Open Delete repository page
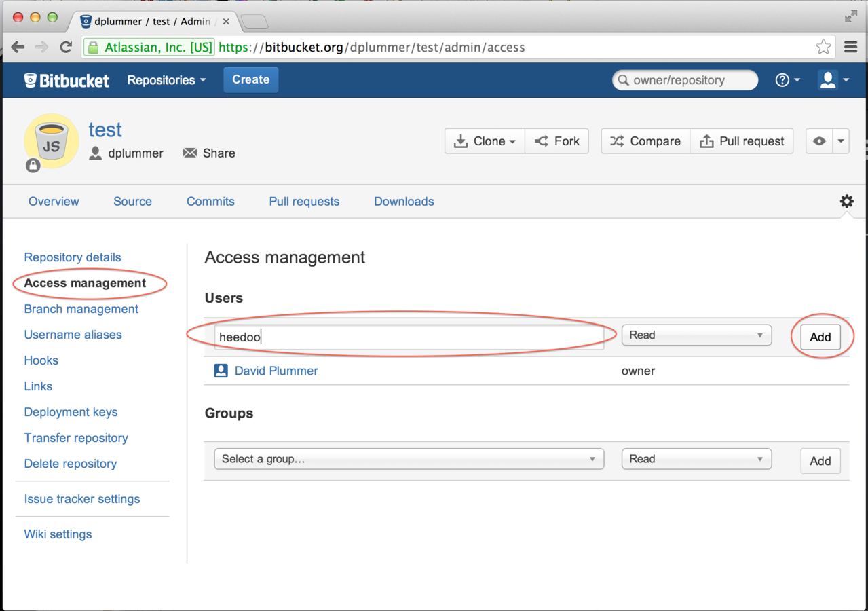The width and height of the screenshot is (868, 611). 71,464
